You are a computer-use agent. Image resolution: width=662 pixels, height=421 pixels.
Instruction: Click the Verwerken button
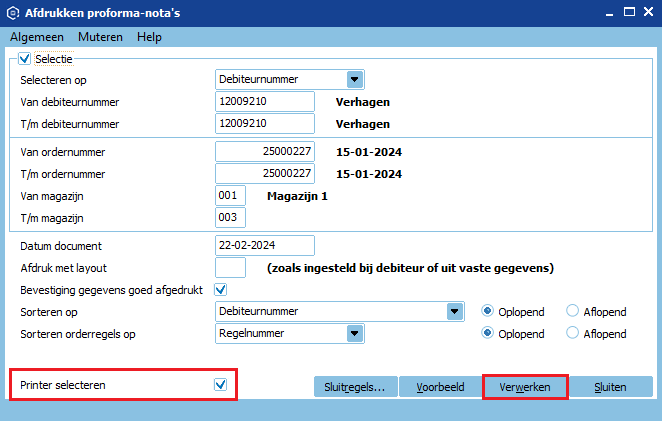click(x=525, y=387)
